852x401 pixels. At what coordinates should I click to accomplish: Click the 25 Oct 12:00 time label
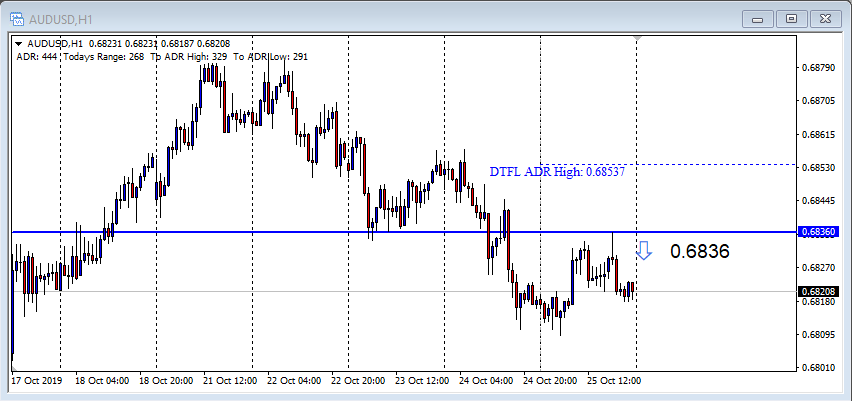point(614,381)
